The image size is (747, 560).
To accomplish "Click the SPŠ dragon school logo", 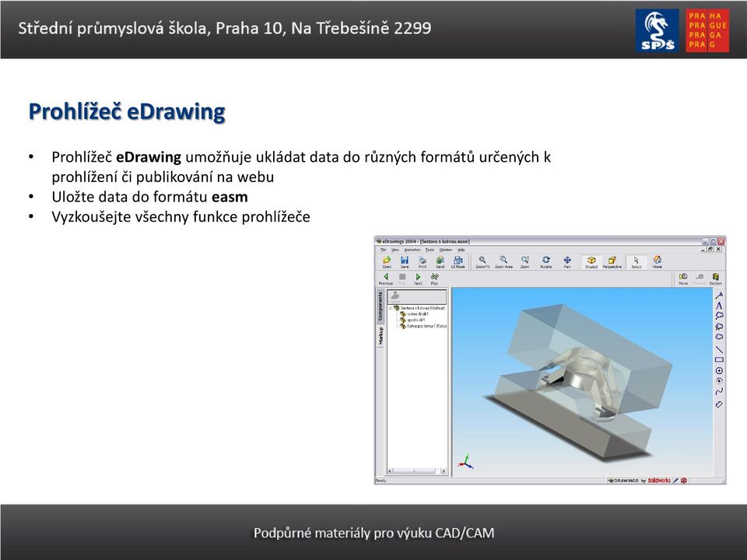I will click(x=657, y=30).
